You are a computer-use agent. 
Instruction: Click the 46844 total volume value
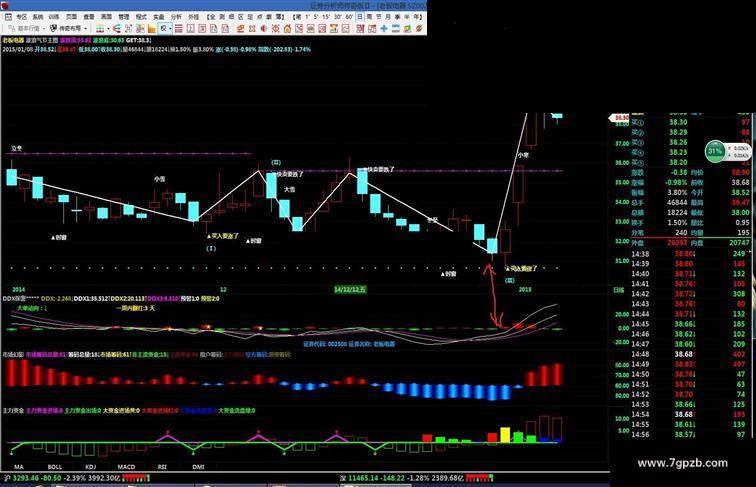(677, 203)
